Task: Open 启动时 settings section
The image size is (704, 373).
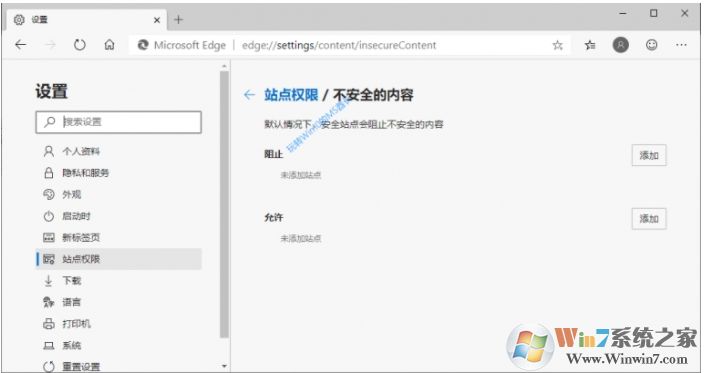Action: coord(119,216)
